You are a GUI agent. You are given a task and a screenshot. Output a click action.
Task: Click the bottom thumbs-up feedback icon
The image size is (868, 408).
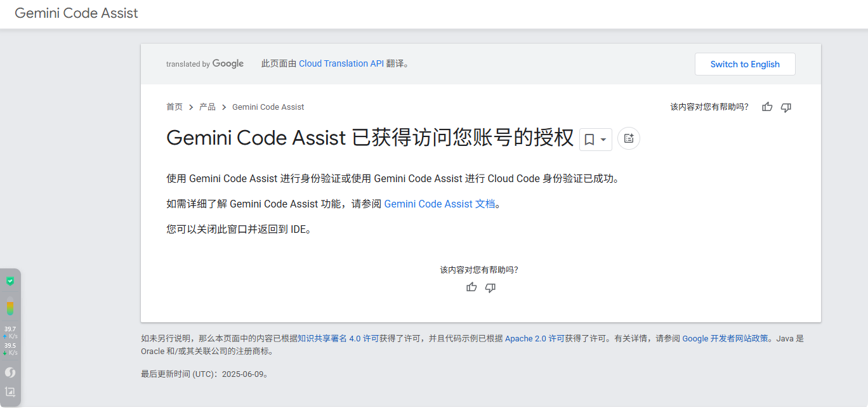(471, 287)
